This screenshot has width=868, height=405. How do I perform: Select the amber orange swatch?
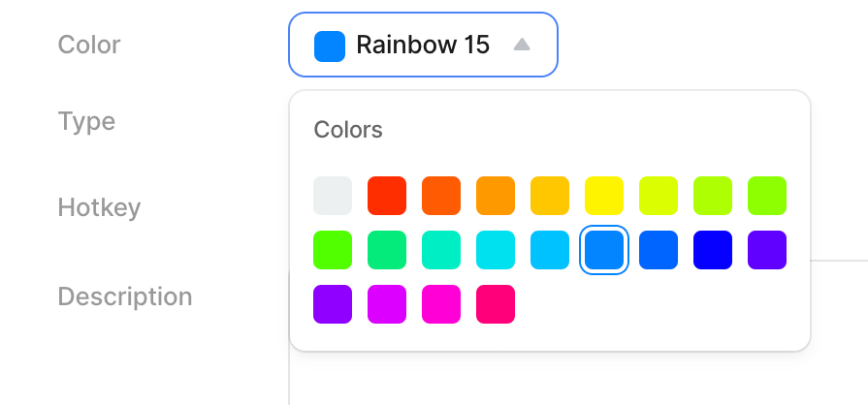pyautogui.click(x=496, y=196)
